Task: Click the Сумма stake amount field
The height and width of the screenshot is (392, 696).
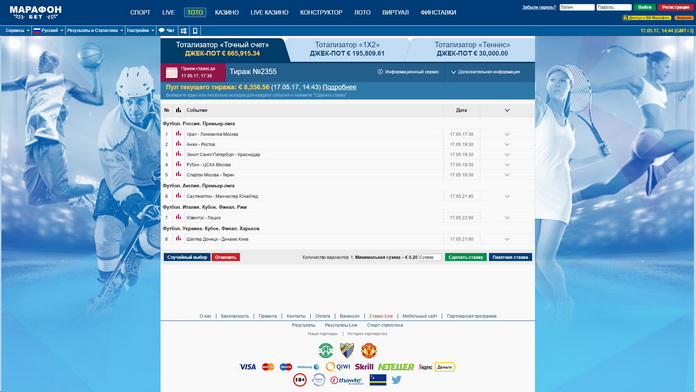Action: coord(430,257)
